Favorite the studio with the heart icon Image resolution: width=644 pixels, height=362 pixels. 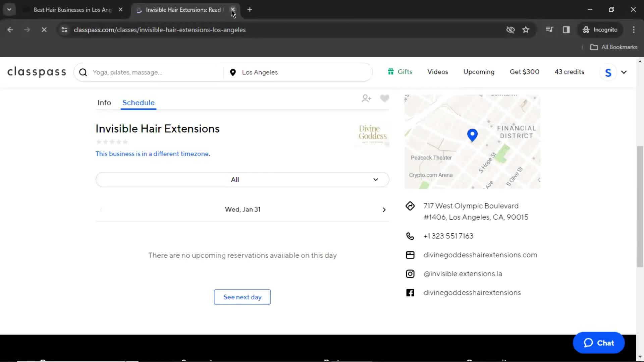pos(384,98)
